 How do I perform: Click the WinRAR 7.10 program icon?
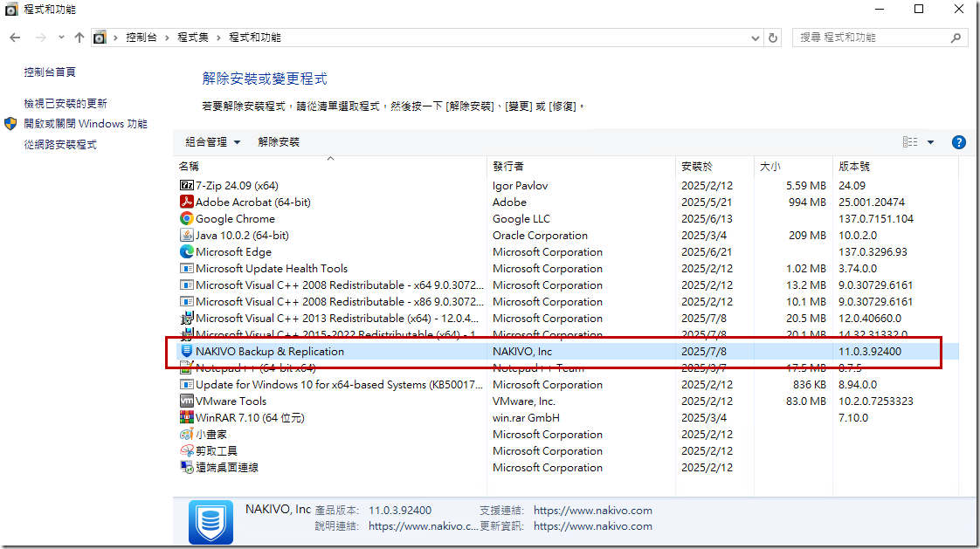point(186,417)
